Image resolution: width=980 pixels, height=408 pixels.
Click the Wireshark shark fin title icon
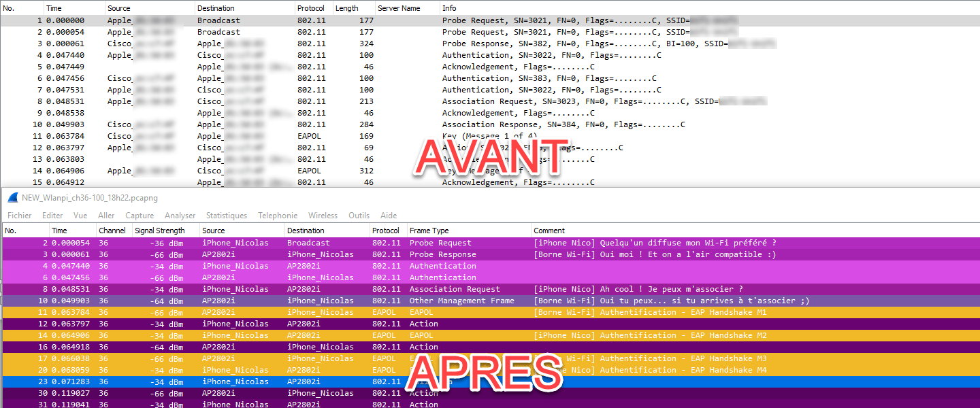pyautogui.click(x=12, y=198)
